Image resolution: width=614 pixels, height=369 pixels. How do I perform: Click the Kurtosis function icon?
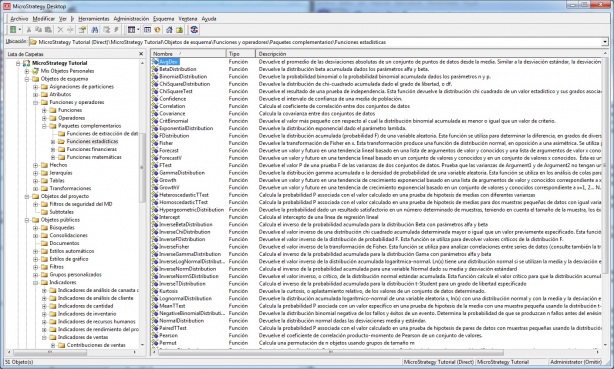(x=155, y=291)
